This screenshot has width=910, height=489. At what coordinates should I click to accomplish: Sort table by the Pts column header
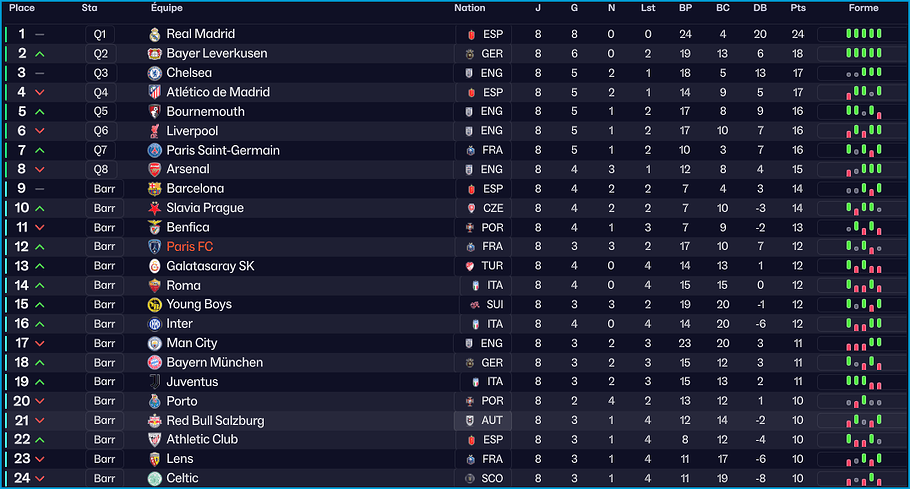(797, 8)
